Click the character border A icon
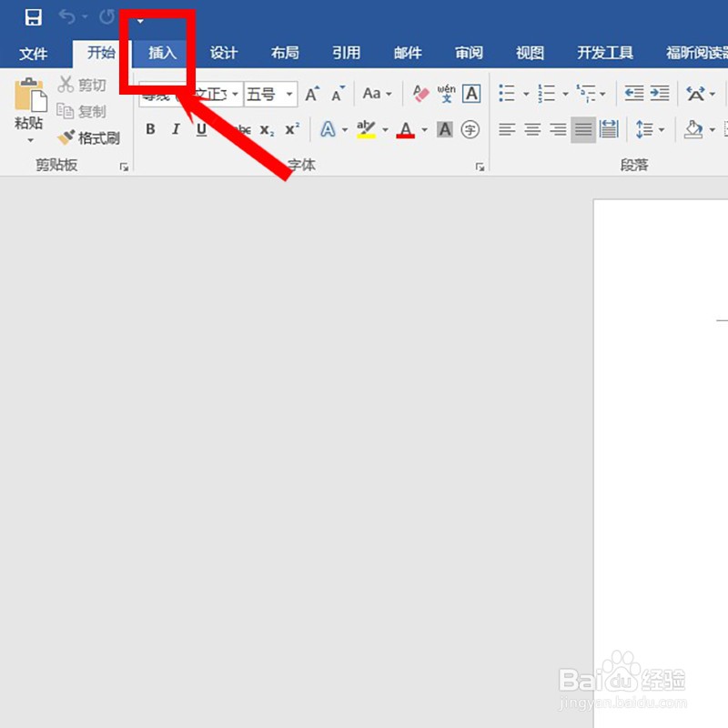This screenshot has height=728, width=728. point(471,94)
